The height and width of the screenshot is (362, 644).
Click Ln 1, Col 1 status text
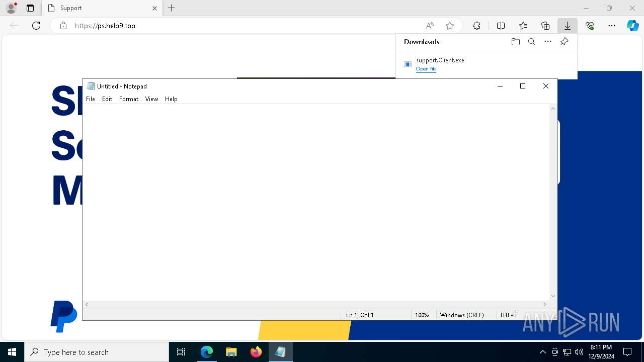pos(360,315)
